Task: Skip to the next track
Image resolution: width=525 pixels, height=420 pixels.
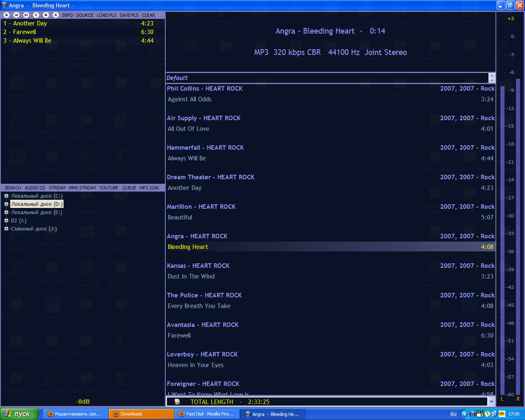Action: coord(26,15)
